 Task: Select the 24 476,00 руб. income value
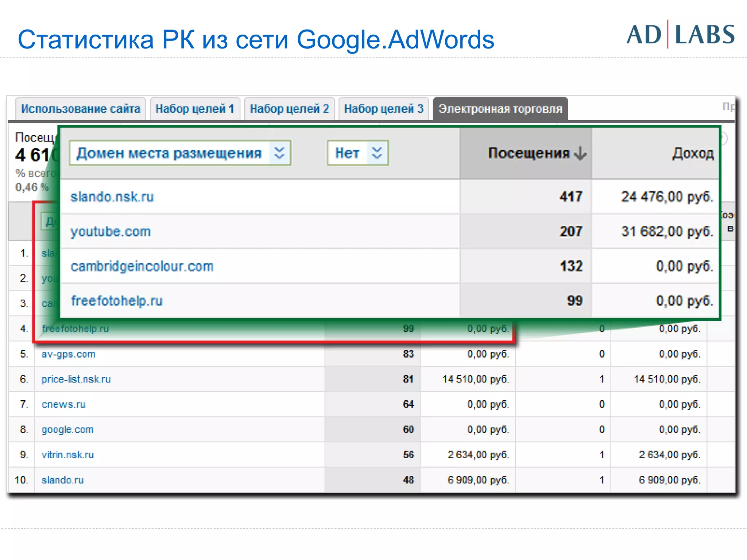pos(667,197)
